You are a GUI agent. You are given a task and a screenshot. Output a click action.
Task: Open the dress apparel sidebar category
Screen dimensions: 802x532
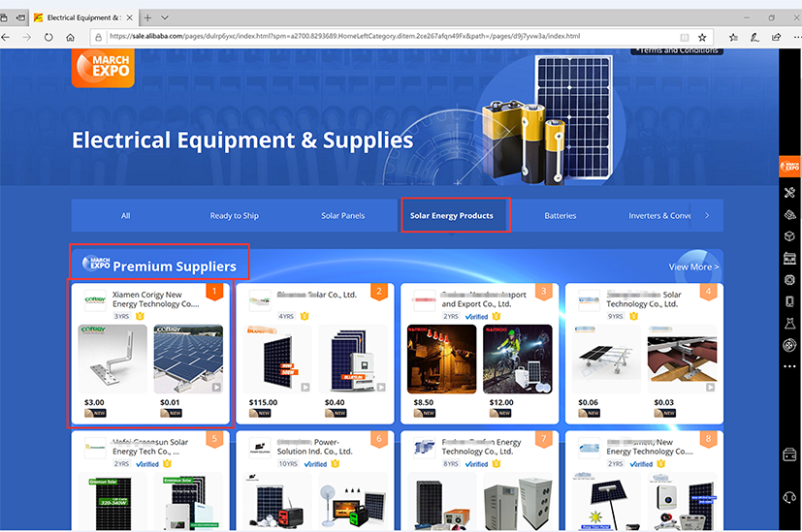[789, 324]
